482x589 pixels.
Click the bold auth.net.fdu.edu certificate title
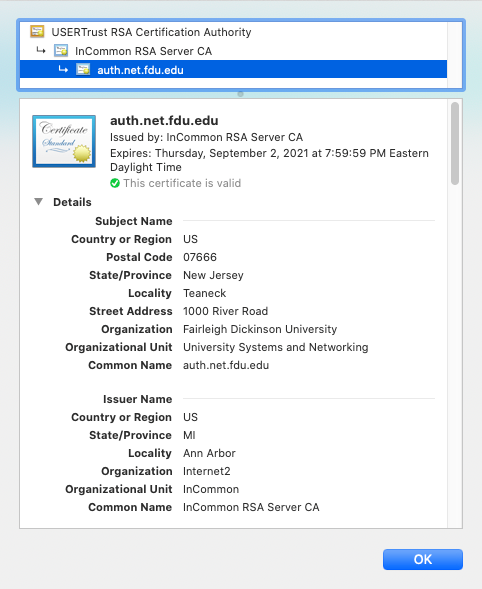click(164, 121)
